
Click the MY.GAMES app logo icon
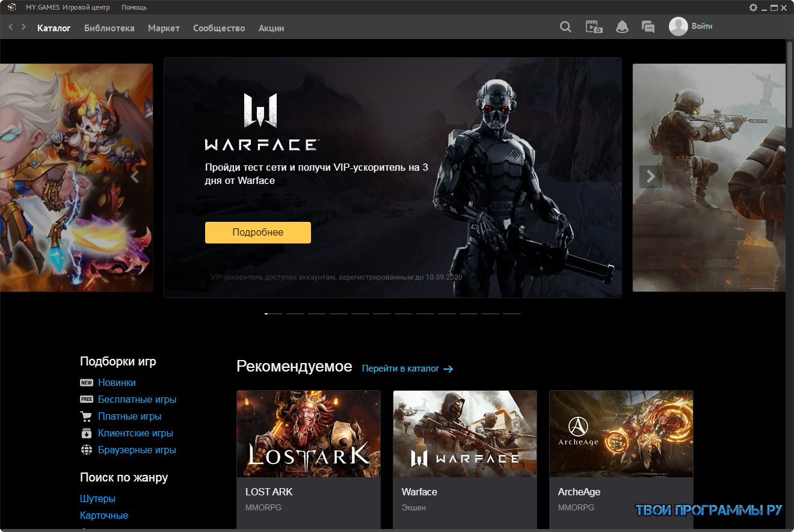pos(11,7)
